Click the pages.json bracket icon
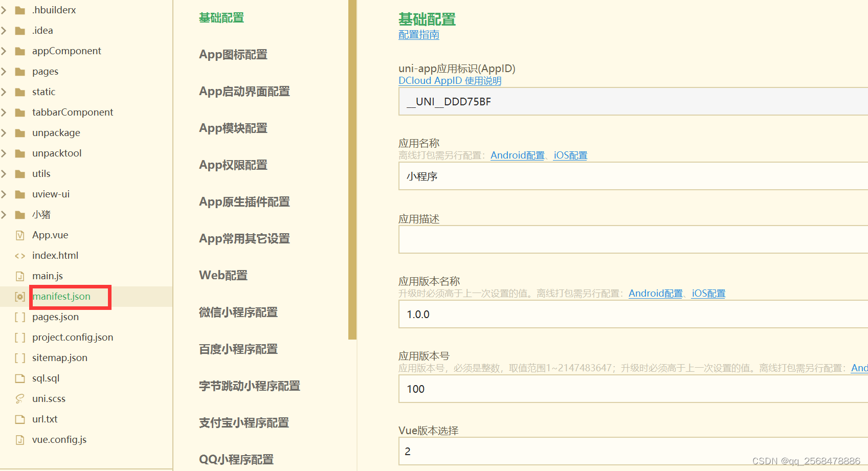868x471 pixels. pos(19,317)
